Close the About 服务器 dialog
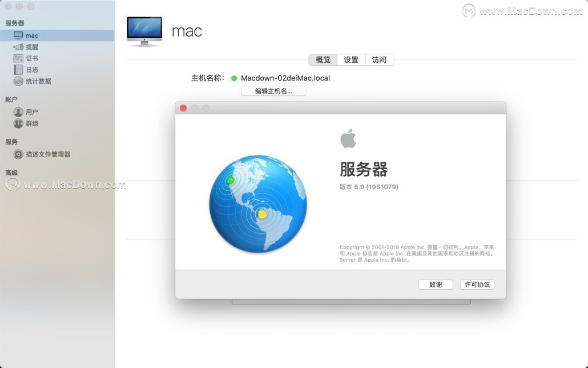Screen dimensions: 588x368 pos(183,108)
